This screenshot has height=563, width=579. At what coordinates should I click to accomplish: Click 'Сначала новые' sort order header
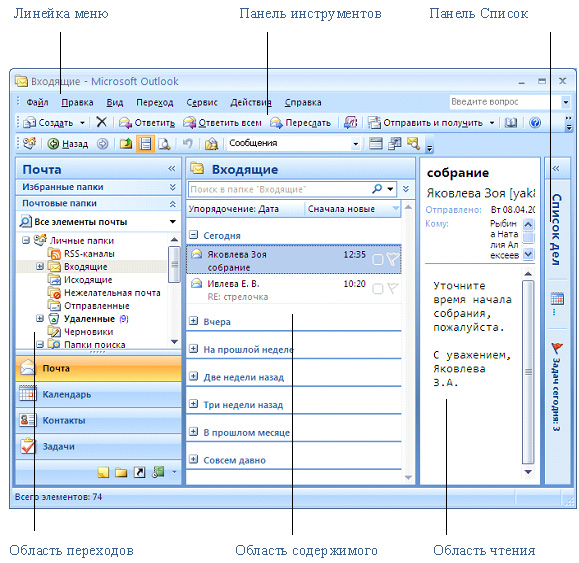(352, 209)
